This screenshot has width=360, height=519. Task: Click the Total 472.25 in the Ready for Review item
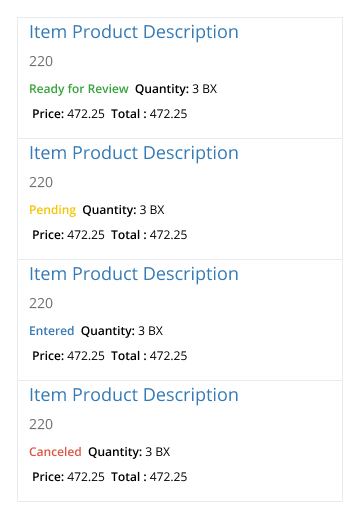149,114
